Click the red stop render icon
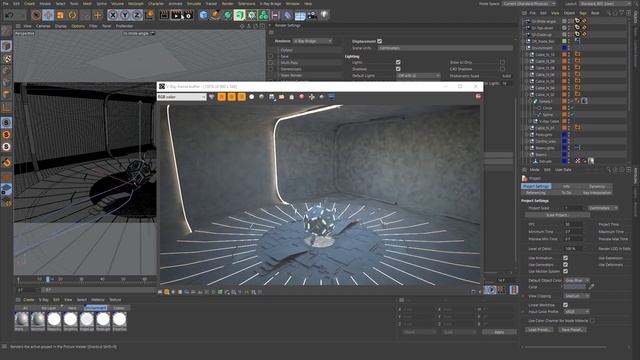 coord(302,97)
